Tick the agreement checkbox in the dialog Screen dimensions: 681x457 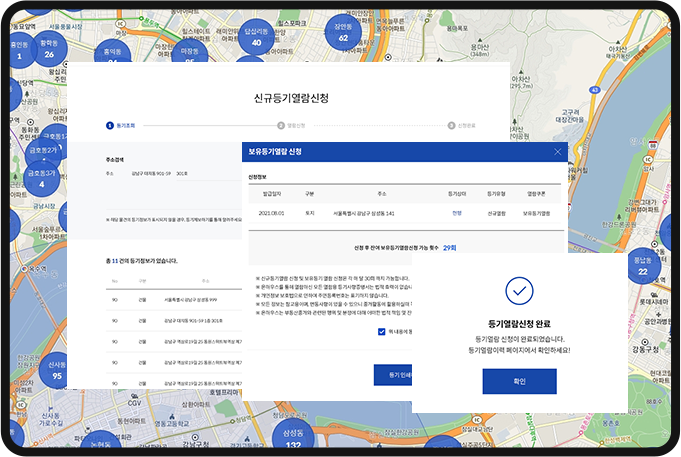(382, 331)
